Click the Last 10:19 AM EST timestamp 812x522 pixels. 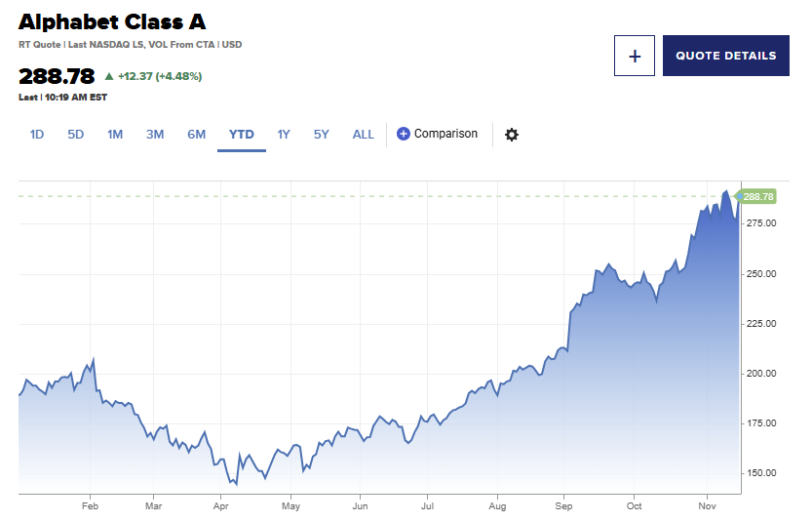click(x=62, y=97)
